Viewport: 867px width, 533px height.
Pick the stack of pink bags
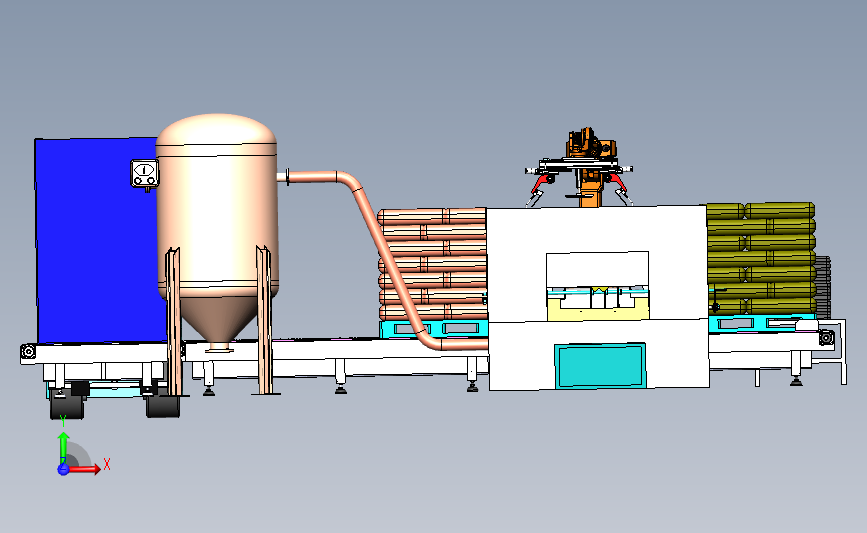[x=432, y=264]
